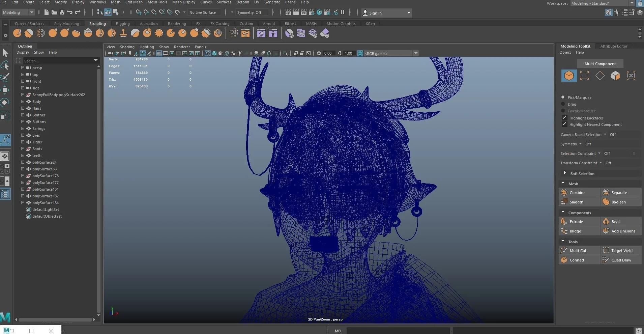Switch to the Poly Modeling shelf tab
Viewport: 644px width, 334px height.
click(66, 24)
